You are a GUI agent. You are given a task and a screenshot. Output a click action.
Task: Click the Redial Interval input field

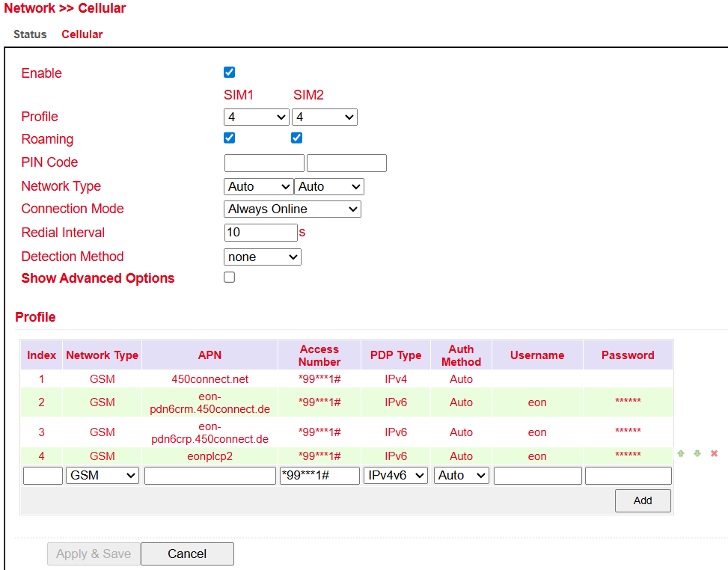pos(260,233)
